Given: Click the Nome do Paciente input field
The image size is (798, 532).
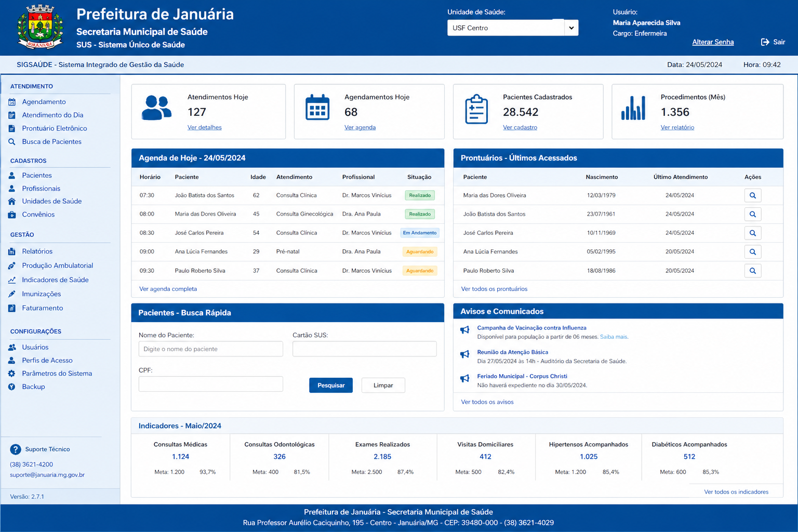Looking at the screenshot, I should (210, 349).
